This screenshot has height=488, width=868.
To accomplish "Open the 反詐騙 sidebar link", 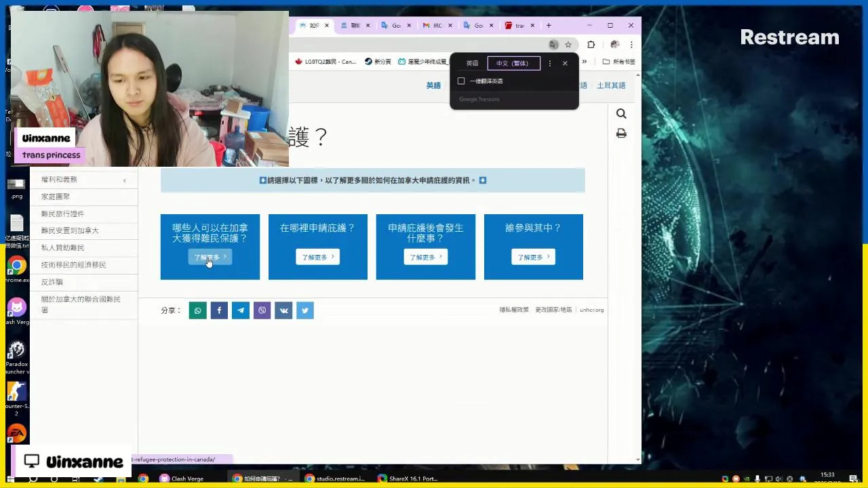I will click(x=52, y=282).
